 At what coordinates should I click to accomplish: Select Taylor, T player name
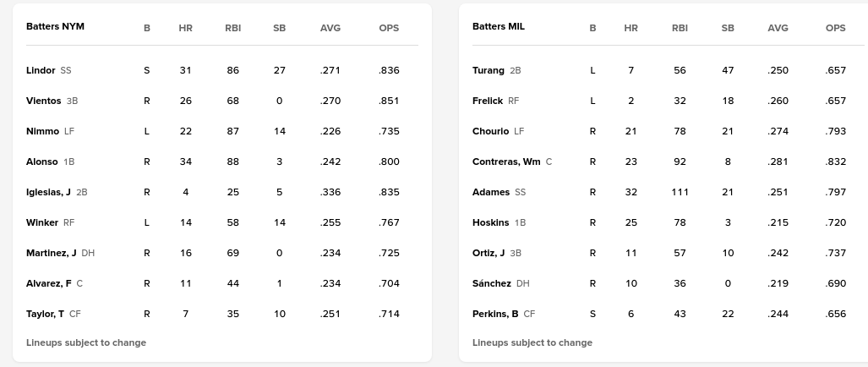[x=45, y=314]
